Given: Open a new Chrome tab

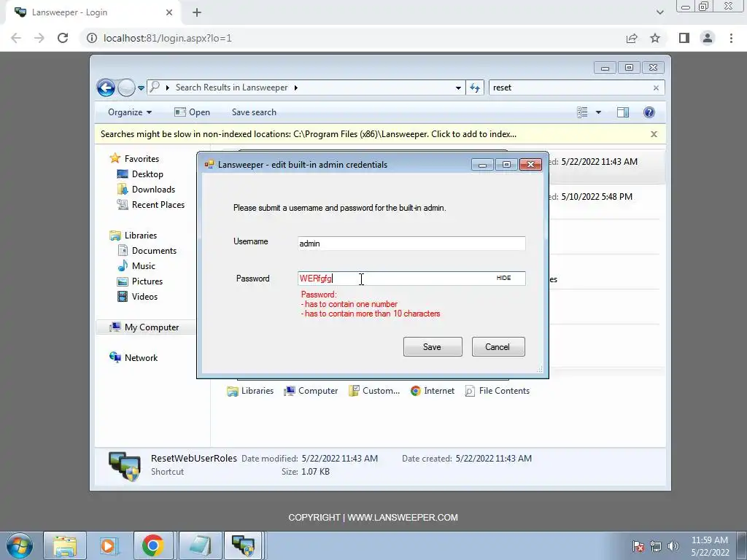Looking at the screenshot, I should coord(197,12).
